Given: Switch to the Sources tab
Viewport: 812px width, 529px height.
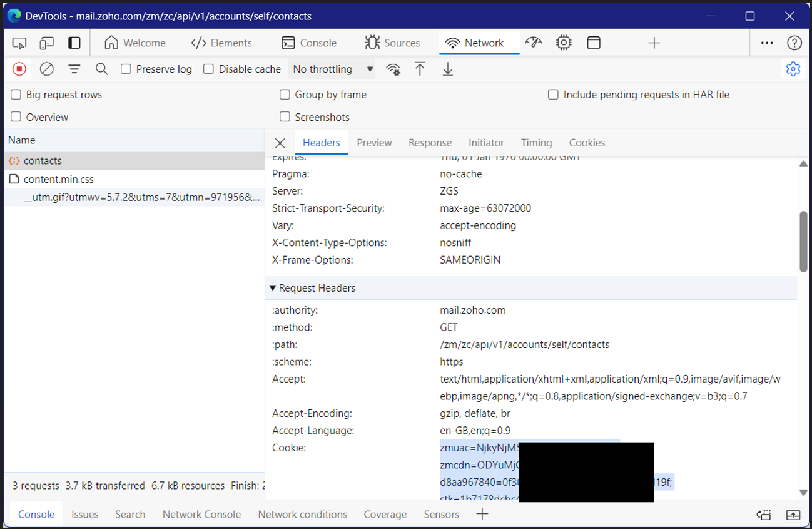Looking at the screenshot, I should coord(392,43).
